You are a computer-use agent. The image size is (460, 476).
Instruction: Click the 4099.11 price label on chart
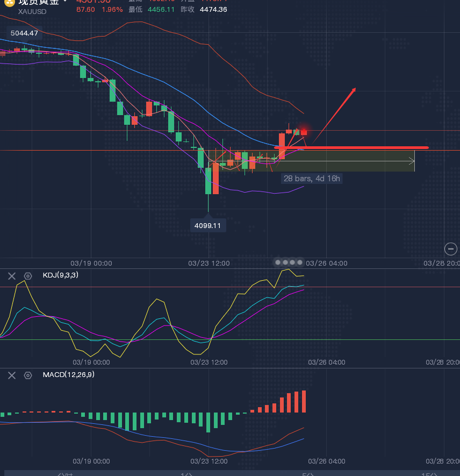tap(208, 225)
